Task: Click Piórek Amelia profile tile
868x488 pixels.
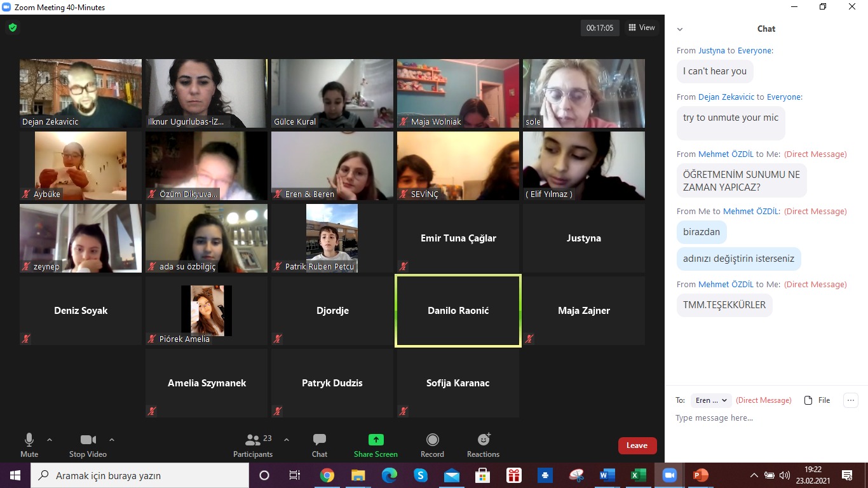Action: 207,311
